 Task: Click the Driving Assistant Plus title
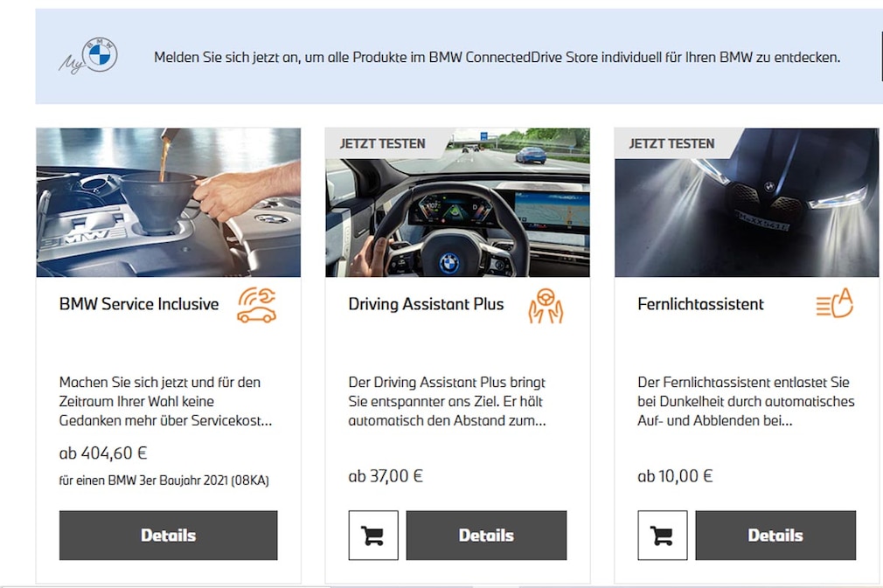(426, 304)
